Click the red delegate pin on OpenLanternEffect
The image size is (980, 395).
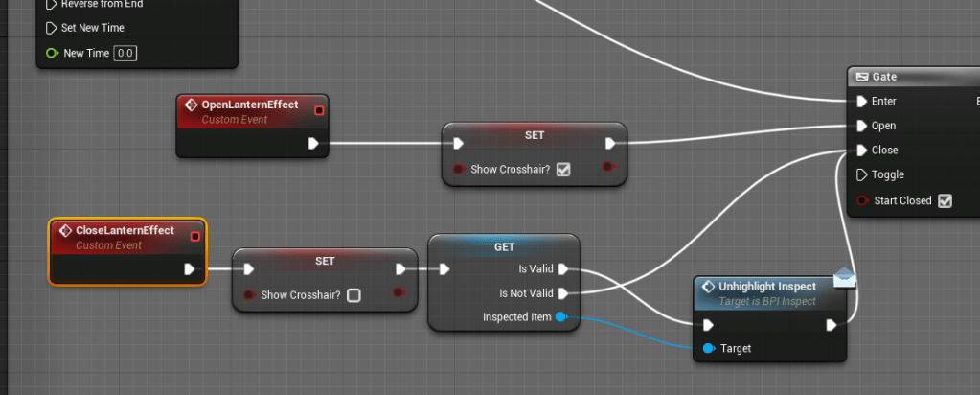pyautogui.click(x=319, y=110)
